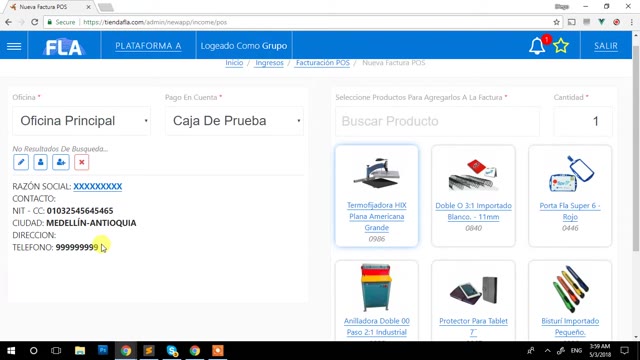
Task: Go to Facturación POS breadcrumb link
Action: point(322,63)
